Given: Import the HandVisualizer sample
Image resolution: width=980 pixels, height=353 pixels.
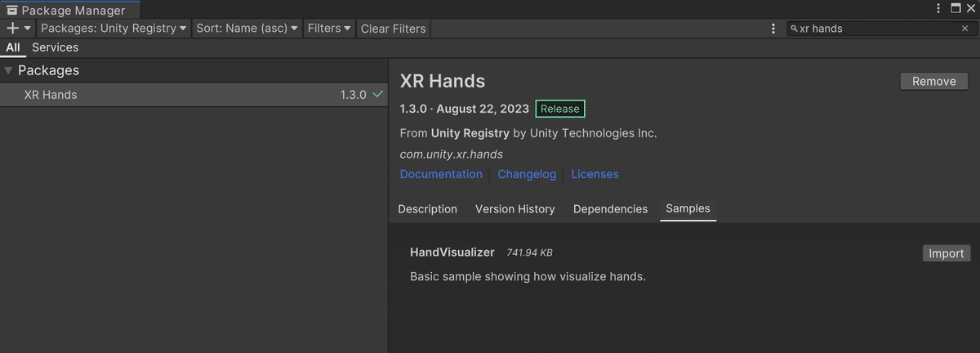Looking at the screenshot, I should point(947,253).
